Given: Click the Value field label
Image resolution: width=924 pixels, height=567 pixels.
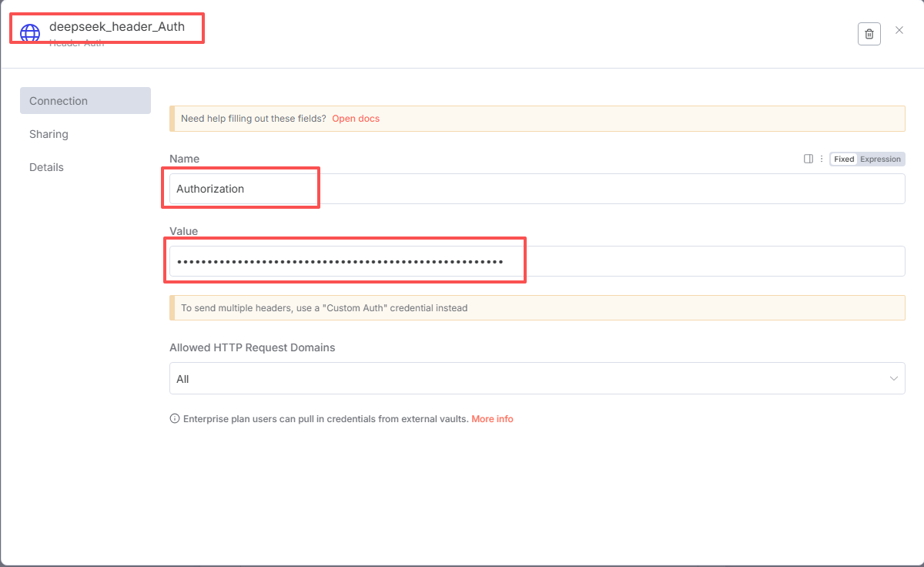Looking at the screenshot, I should (184, 231).
